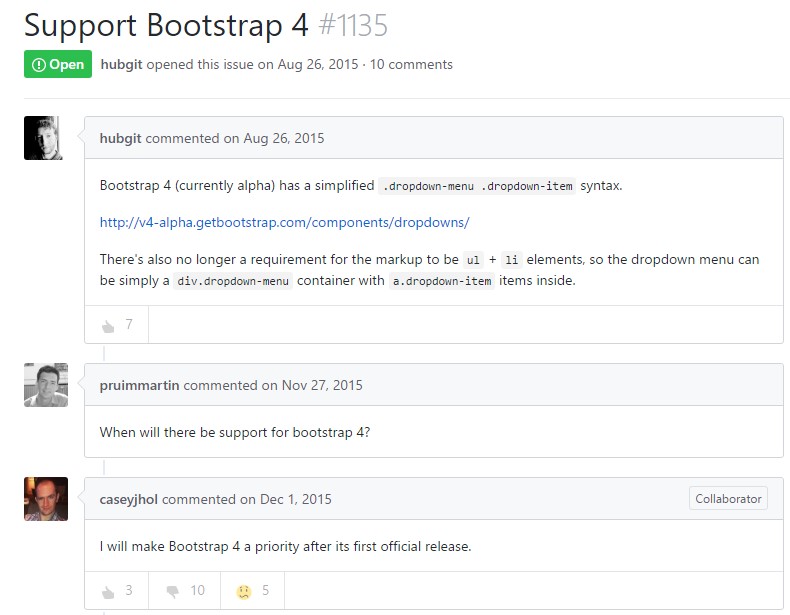Click the div.dropdown-menu code snippet
The image size is (790, 615).
pos(232,281)
